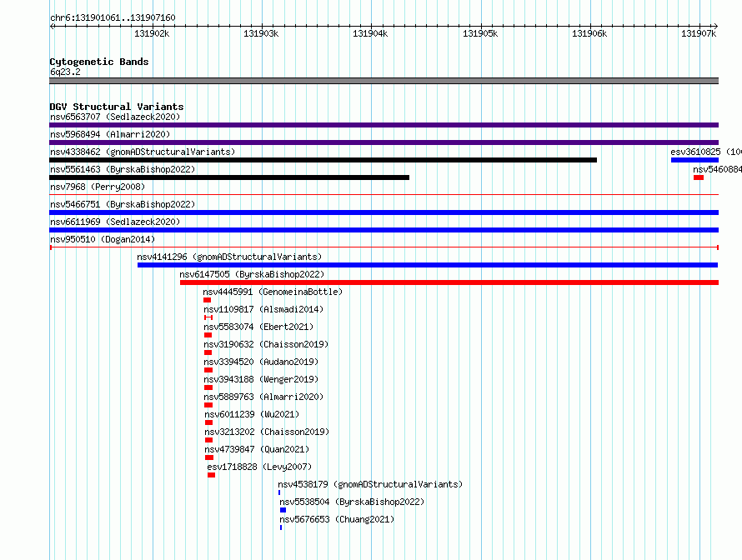Open nsv5676653 (Chuang2021) label
Image resolution: width=742 pixels, height=560 pixels.
click(x=337, y=519)
